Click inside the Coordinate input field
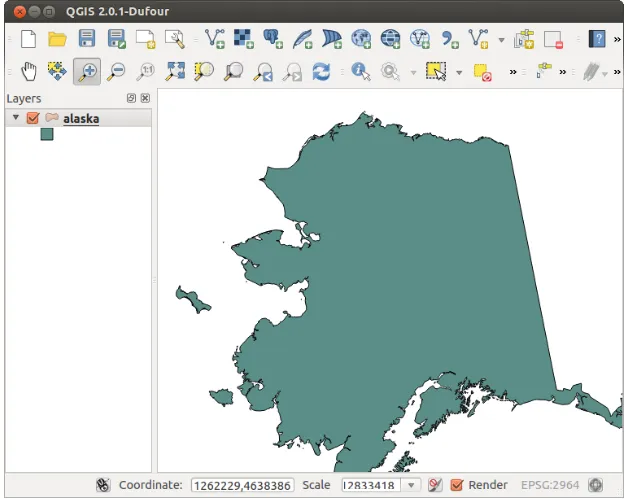Image resolution: width=626 pixels, height=499 pixels. point(242,485)
